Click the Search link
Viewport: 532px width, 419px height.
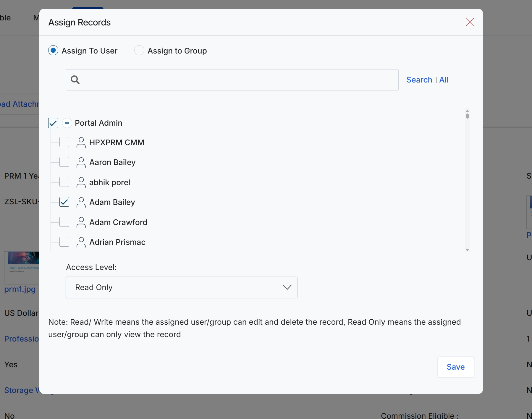(x=419, y=80)
